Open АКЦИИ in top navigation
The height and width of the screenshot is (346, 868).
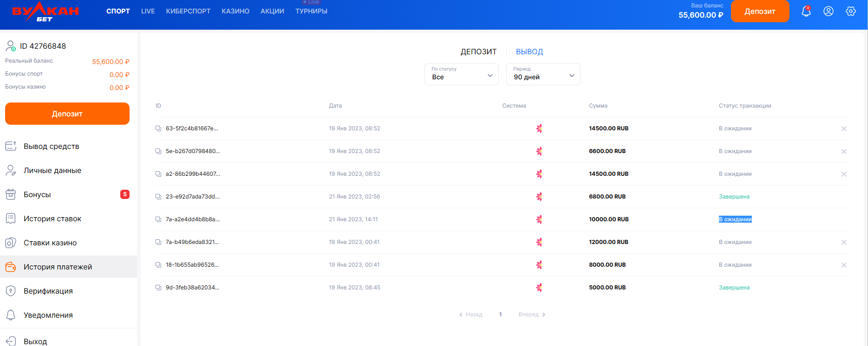[272, 11]
